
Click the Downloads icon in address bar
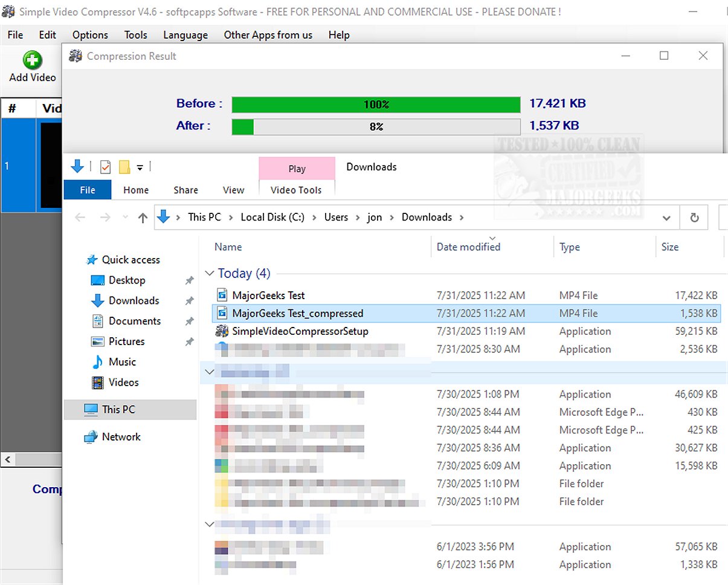(163, 217)
